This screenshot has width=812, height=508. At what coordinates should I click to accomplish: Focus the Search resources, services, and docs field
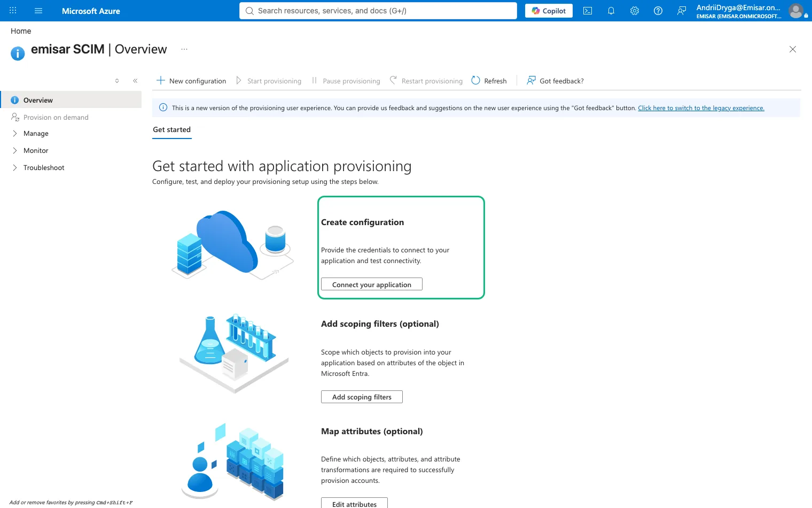click(378, 11)
